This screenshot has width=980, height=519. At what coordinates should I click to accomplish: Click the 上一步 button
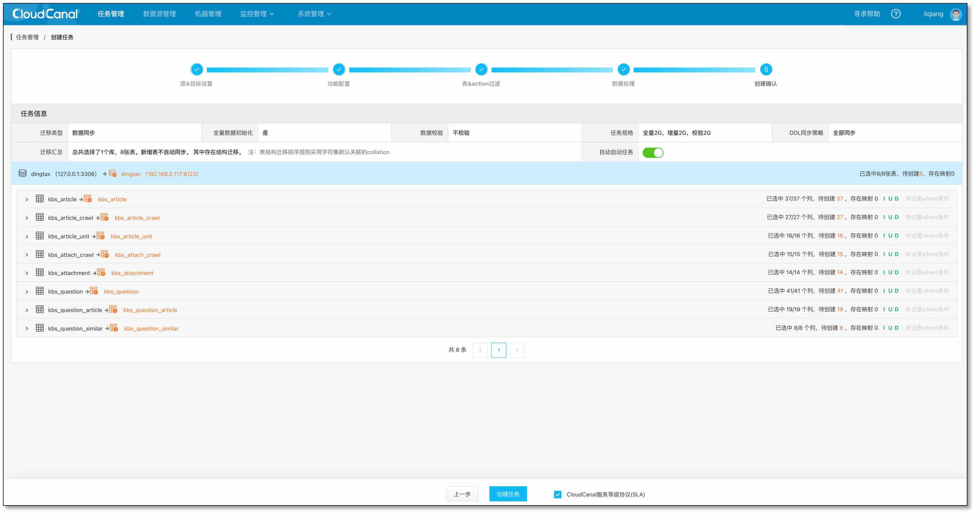point(462,494)
